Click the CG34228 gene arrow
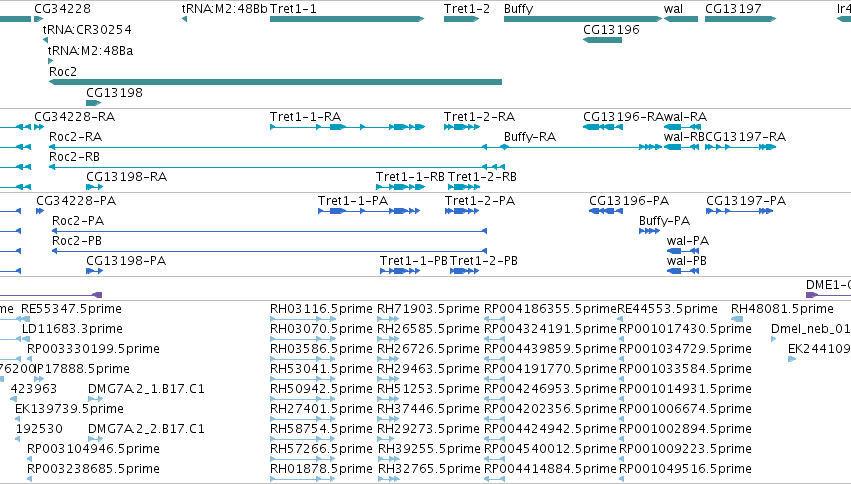The image size is (851, 484). tap(39, 19)
